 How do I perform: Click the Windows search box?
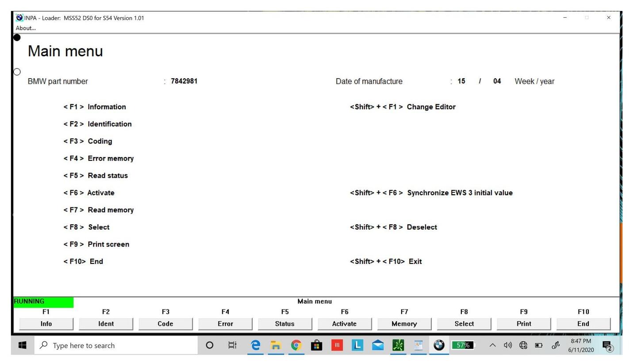(x=116, y=345)
